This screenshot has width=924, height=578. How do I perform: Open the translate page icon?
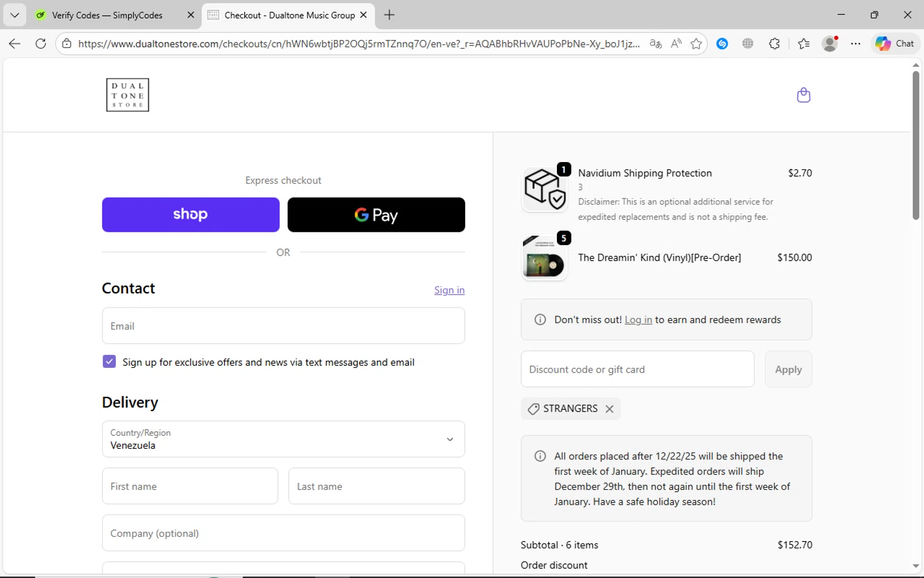coord(655,44)
